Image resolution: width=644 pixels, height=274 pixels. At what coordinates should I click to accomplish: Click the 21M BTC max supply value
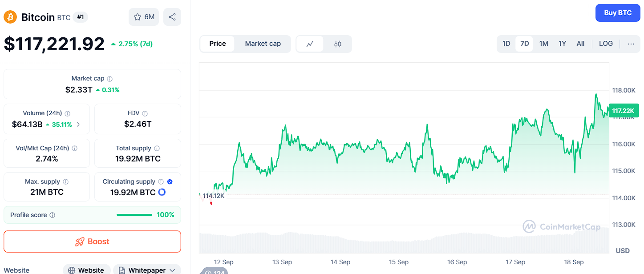(47, 192)
